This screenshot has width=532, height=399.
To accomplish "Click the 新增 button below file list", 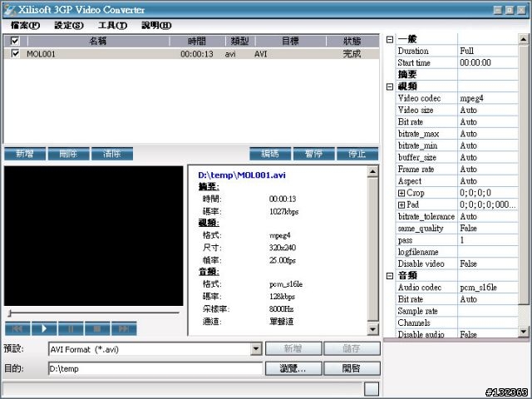I will [25, 154].
